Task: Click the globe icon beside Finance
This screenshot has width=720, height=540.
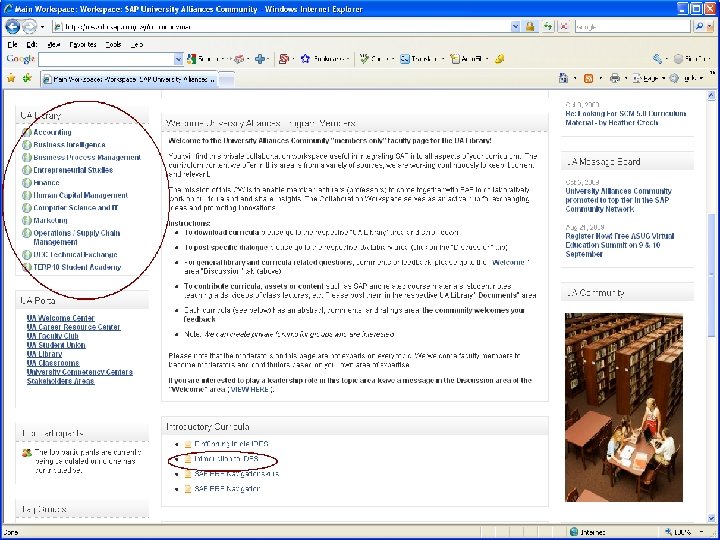Action: tap(27, 183)
